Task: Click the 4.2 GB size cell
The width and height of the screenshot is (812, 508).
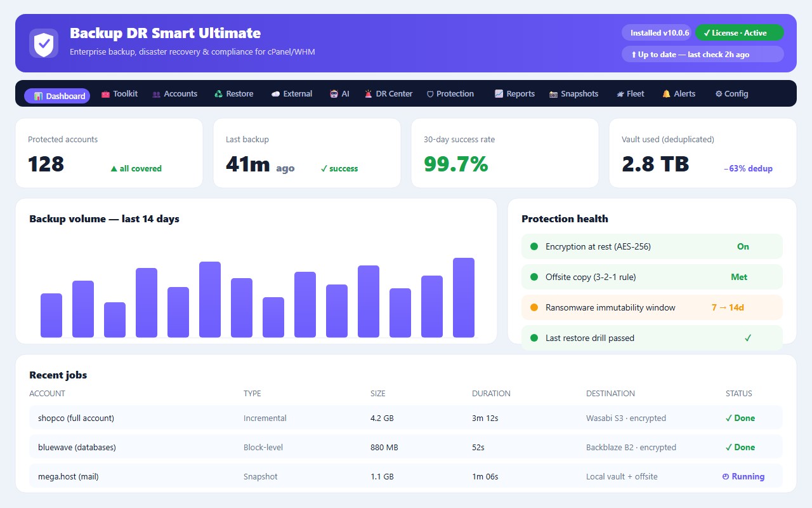Action: coord(383,418)
